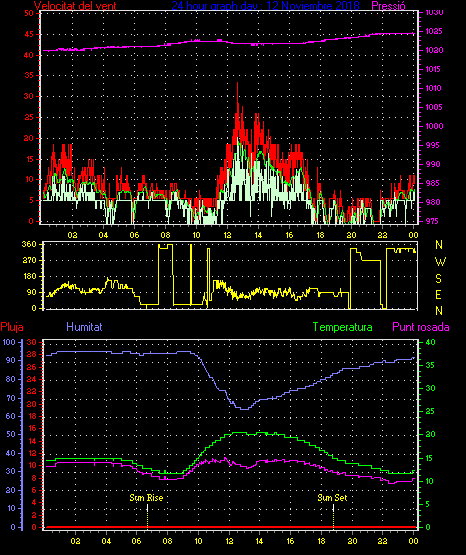Image resolution: width=466 pixels, height=555 pixels.
Task: Click the 45 value on wind speed axis
Action: click(x=29, y=34)
